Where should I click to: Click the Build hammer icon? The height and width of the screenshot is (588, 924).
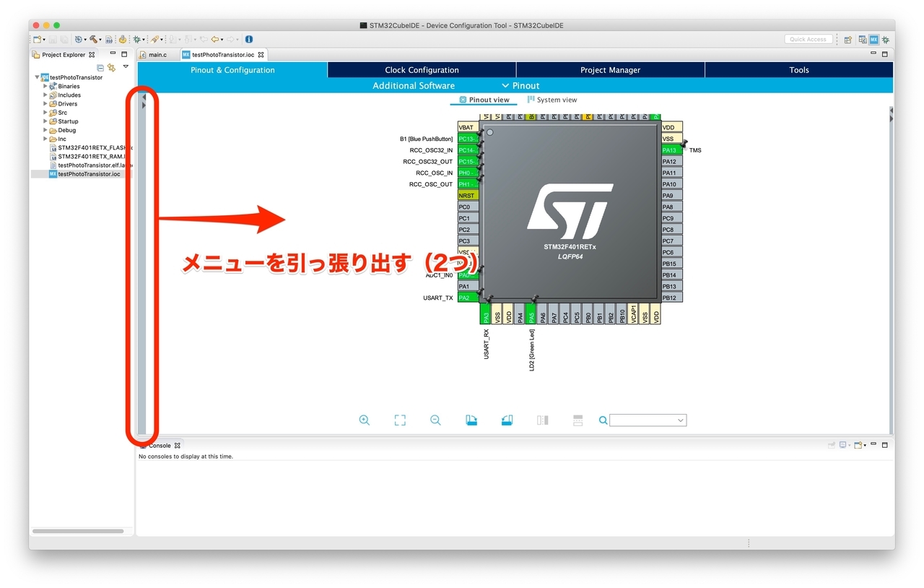click(x=93, y=40)
